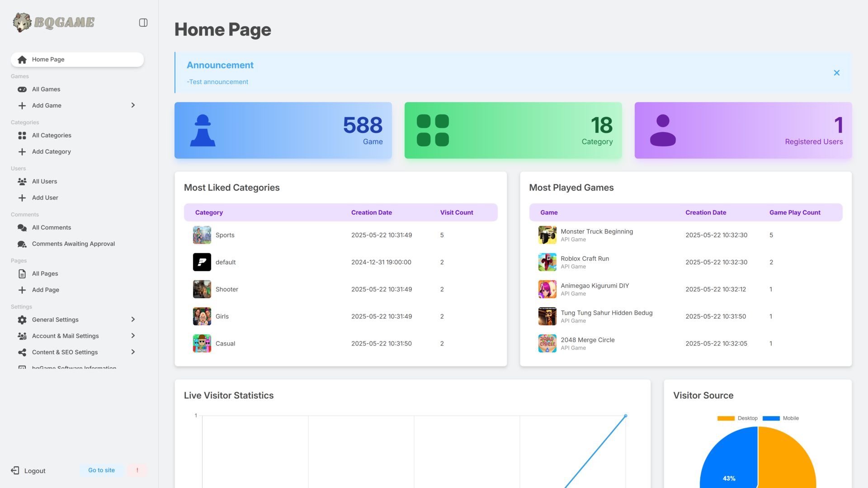Click the plus icon beside Add Page
Image resolution: width=868 pixels, height=488 pixels.
[x=22, y=290]
